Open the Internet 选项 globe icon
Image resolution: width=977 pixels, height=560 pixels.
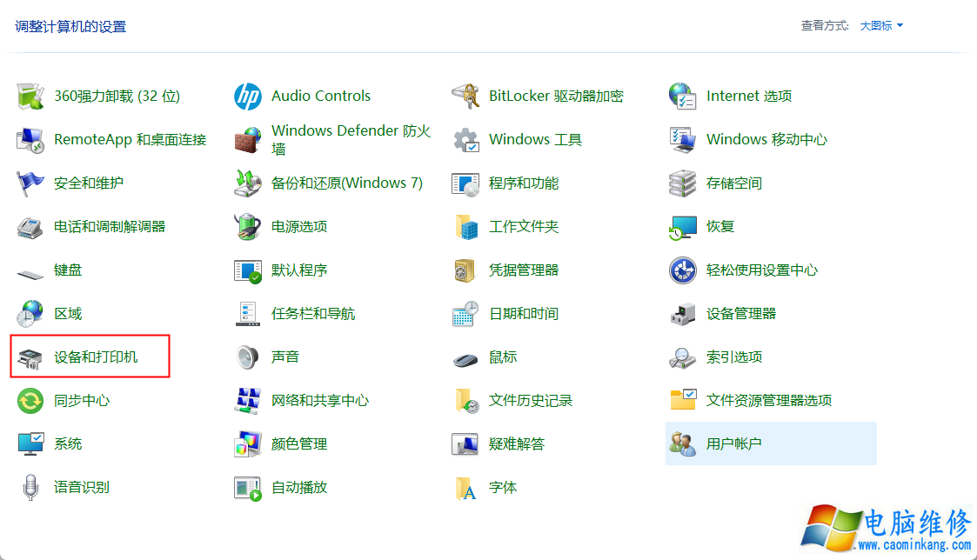click(682, 96)
